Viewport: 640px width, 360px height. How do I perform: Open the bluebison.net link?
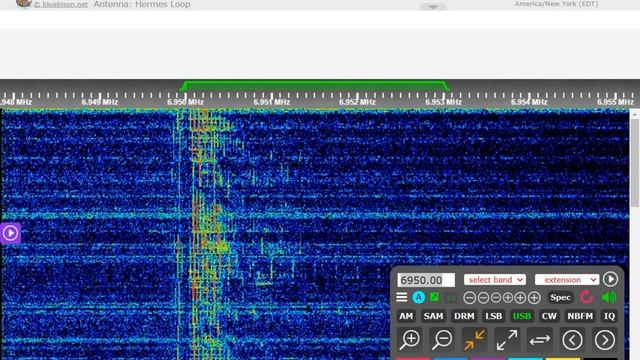click(x=61, y=5)
